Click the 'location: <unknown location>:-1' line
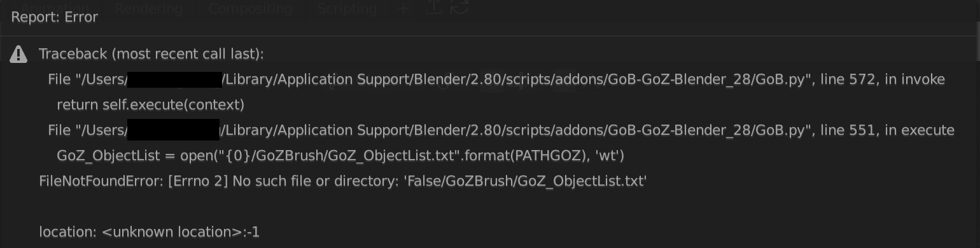The width and height of the screenshot is (980, 248). pos(150,232)
